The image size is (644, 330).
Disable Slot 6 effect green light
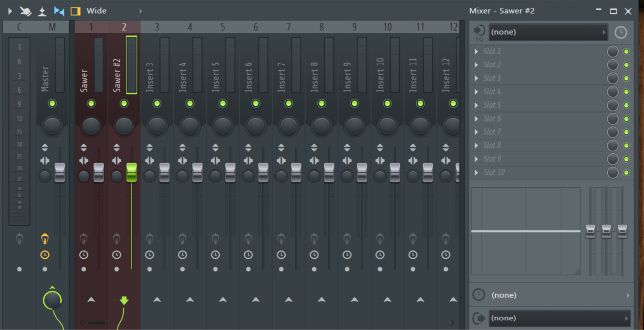point(626,119)
